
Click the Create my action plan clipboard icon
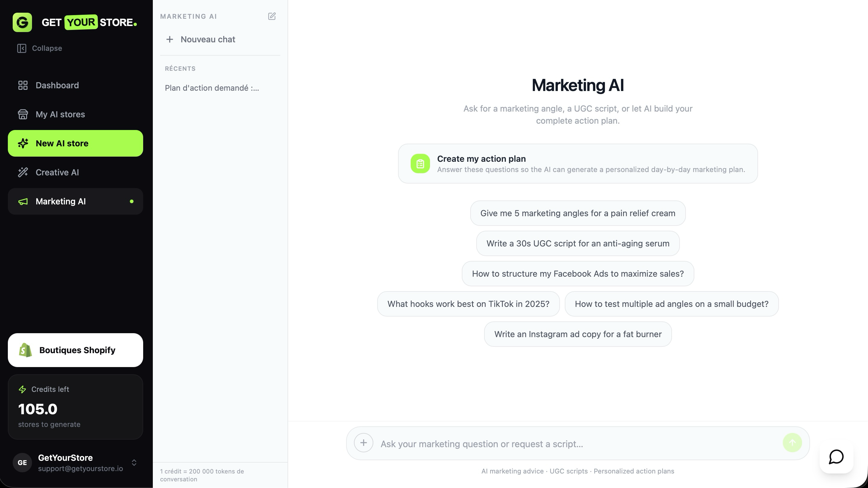[x=420, y=164]
